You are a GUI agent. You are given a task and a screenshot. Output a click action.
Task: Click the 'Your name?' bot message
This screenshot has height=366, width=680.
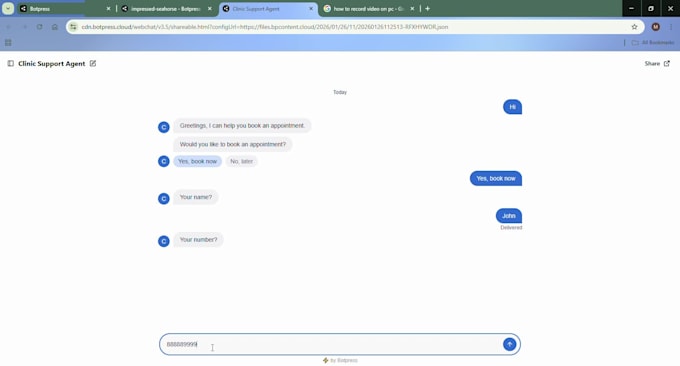pyautogui.click(x=196, y=197)
